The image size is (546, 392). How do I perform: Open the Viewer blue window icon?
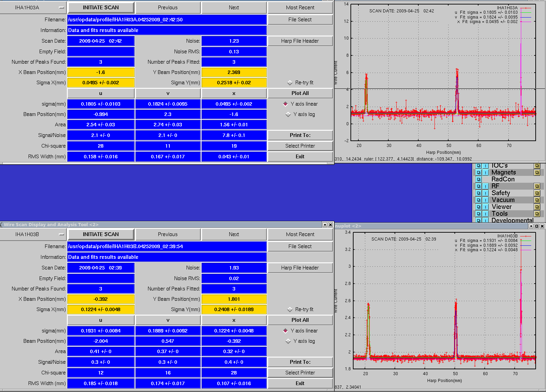[479, 207]
